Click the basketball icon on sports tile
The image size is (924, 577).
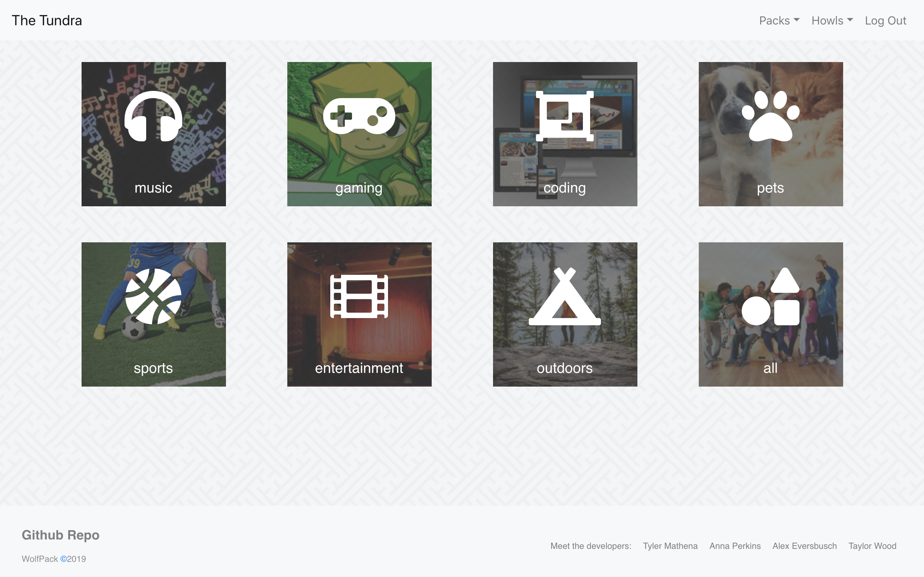(153, 296)
